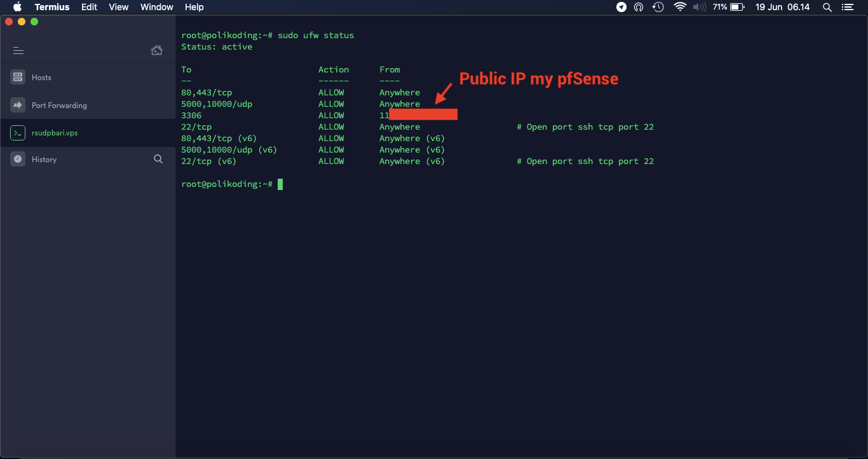
Task: Open the Edit menu
Action: [89, 7]
